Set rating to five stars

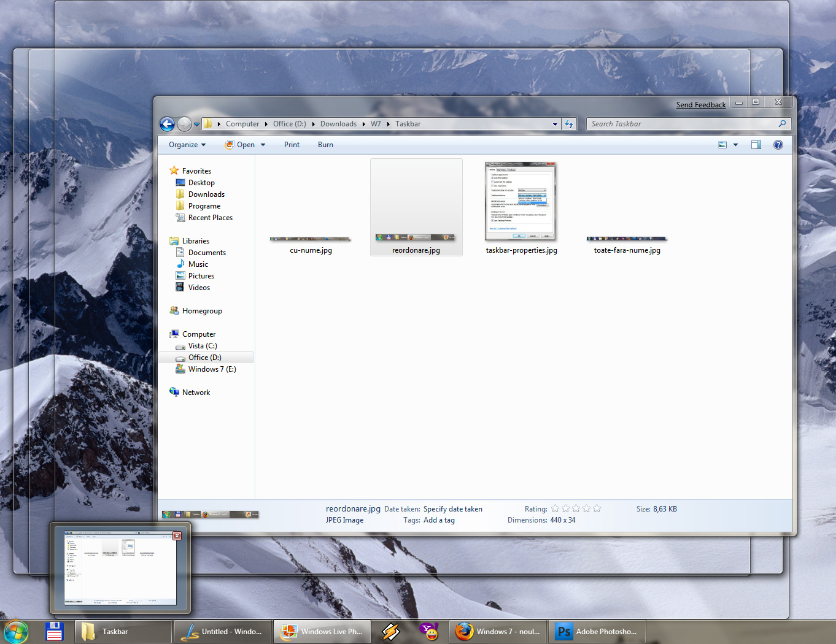pyautogui.click(x=597, y=509)
